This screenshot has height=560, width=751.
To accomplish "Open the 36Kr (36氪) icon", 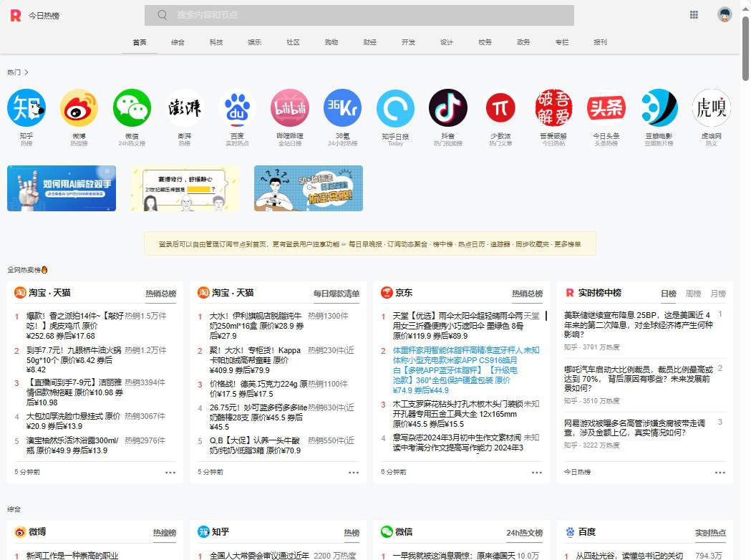I will (342, 108).
